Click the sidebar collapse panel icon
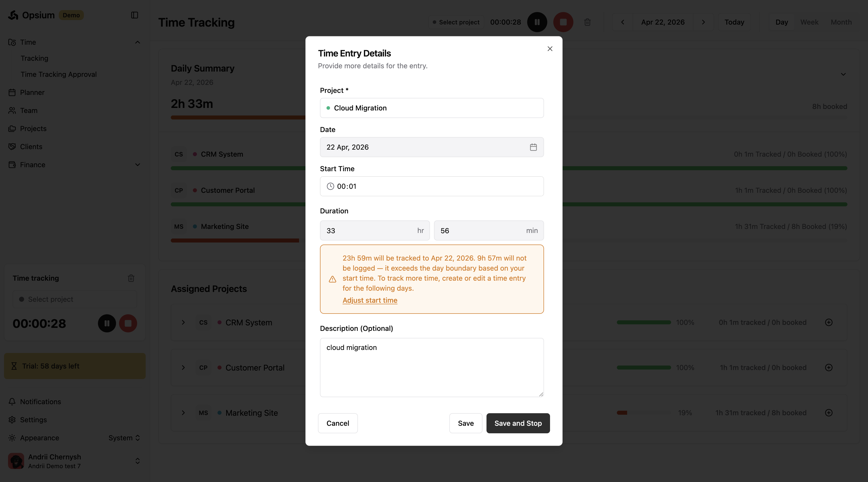 pos(134,15)
